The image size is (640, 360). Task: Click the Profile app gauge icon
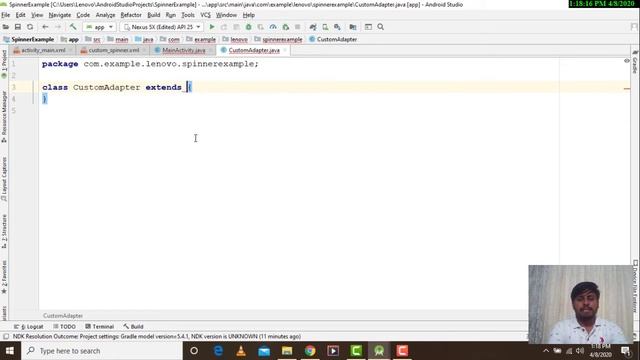pyautogui.click(x=273, y=27)
